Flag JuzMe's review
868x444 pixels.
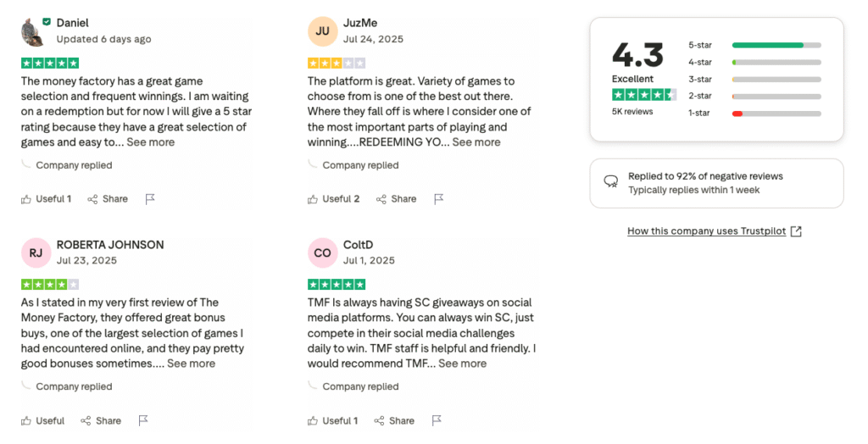(x=438, y=199)
